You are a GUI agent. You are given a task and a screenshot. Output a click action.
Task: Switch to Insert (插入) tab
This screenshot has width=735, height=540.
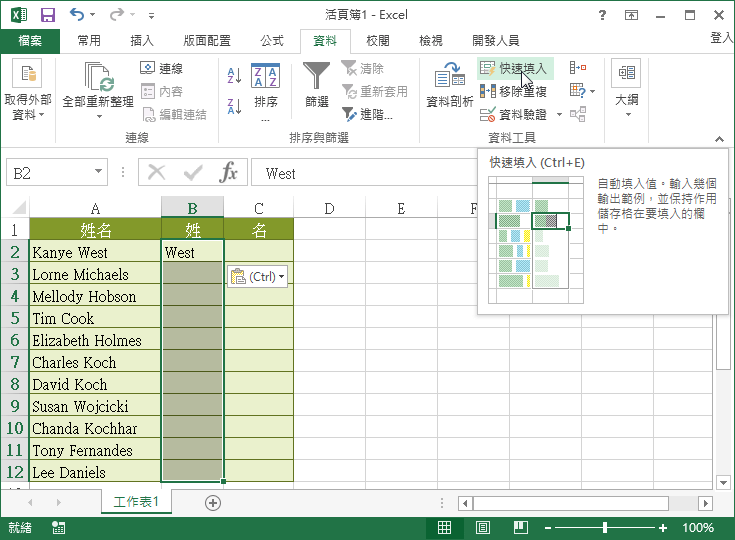142,41
